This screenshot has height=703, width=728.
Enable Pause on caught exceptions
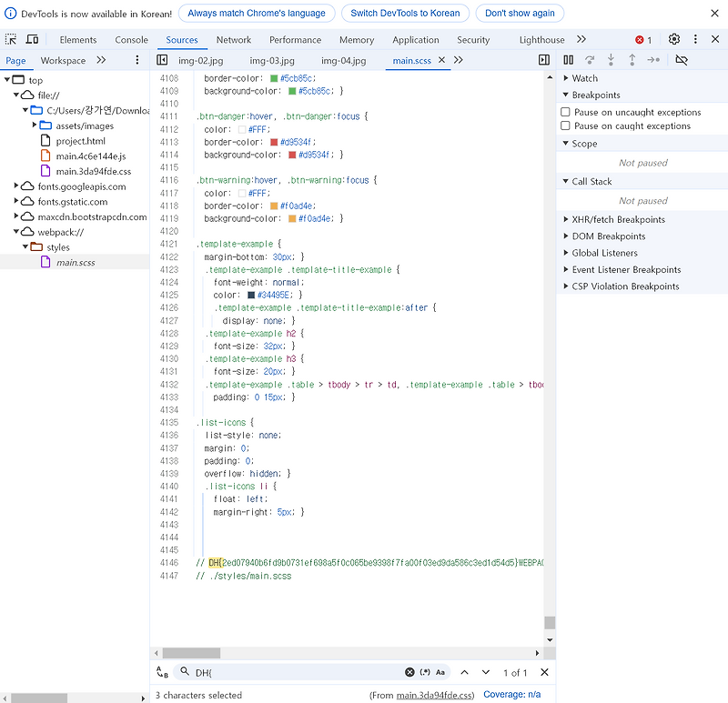566,126
